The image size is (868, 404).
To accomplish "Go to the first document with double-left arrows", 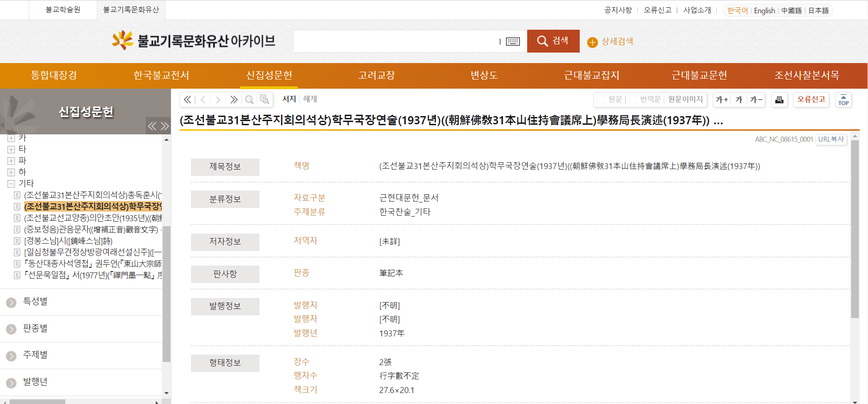I will pos(187,100).
